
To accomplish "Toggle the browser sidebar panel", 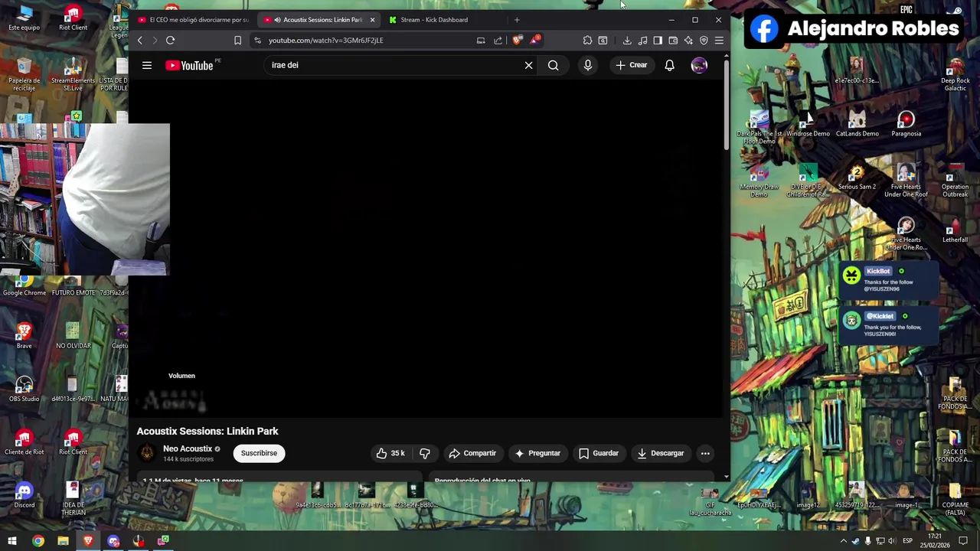I will click(x=658, y=41).
